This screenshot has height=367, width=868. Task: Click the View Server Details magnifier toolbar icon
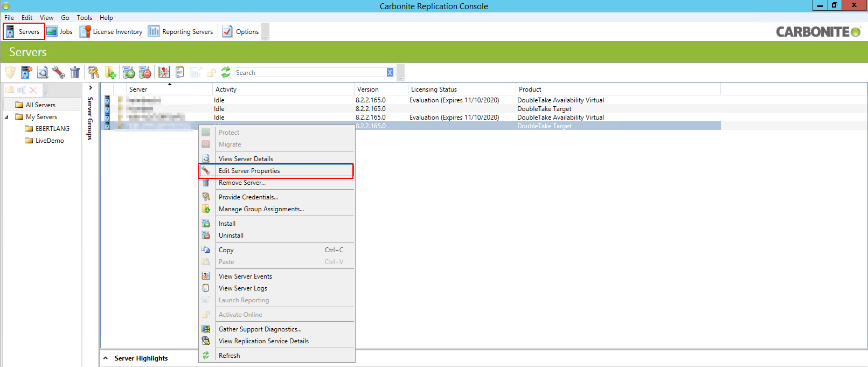43,72
